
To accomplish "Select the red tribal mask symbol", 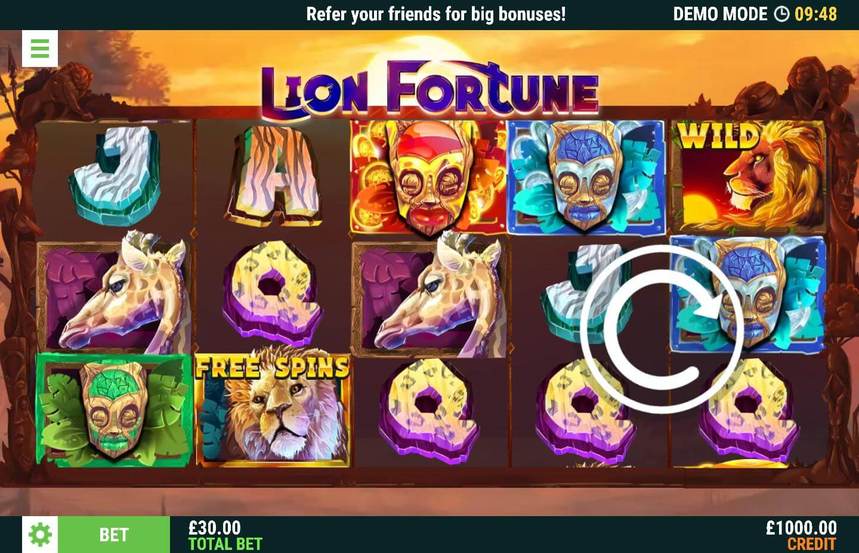I will pyautogui.click(x=428, y=178).
